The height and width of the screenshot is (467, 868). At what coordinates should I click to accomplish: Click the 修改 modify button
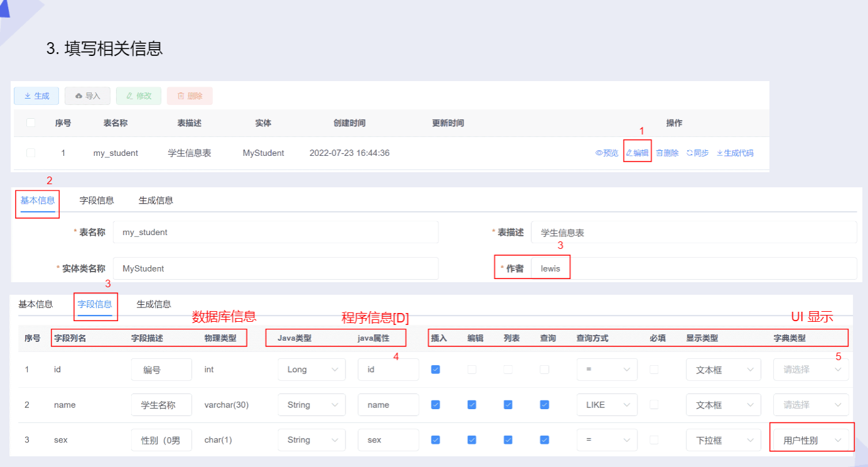coord(138,96)
